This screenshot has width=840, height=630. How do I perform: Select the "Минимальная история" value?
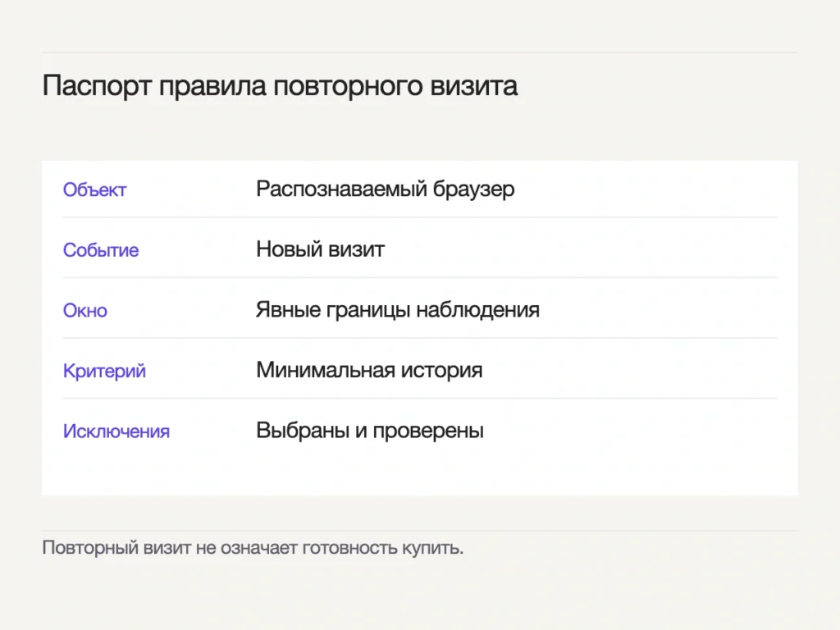pos(369,370)
